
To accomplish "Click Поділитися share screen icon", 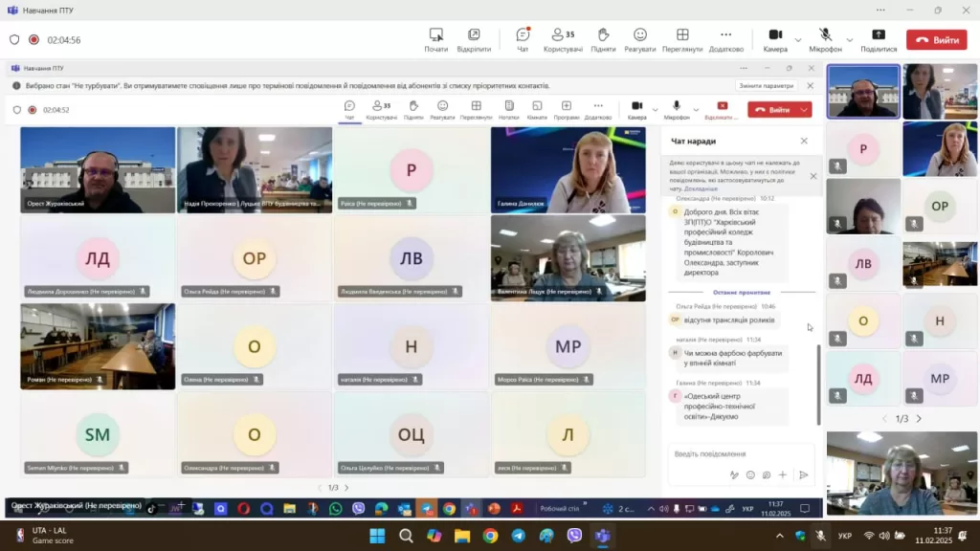I will tap(878, 39).
